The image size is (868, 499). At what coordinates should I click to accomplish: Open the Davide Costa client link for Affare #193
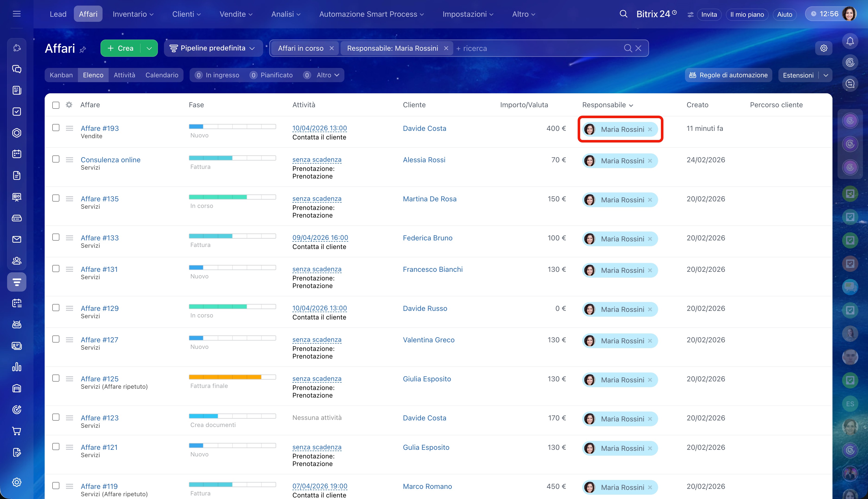click(x=424, y=129)
